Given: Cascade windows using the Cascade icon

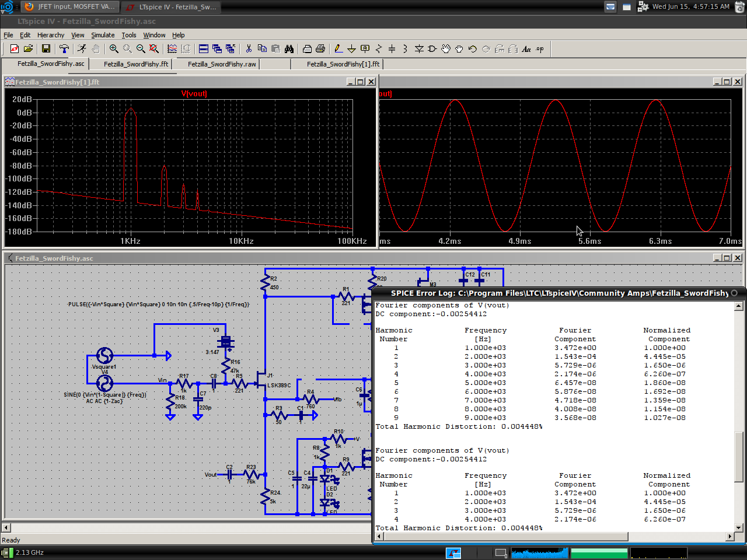Looking at the screenshot, I should coord(217,49).
